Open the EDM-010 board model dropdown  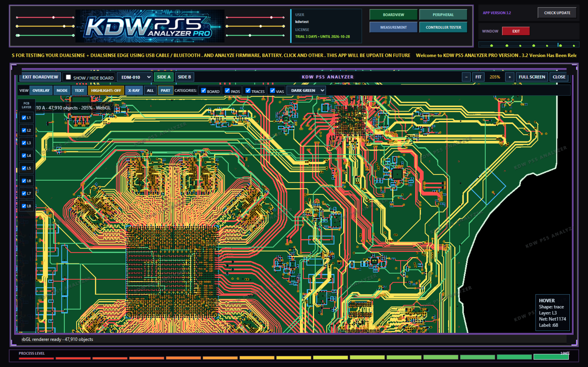(x=135, y=77)
